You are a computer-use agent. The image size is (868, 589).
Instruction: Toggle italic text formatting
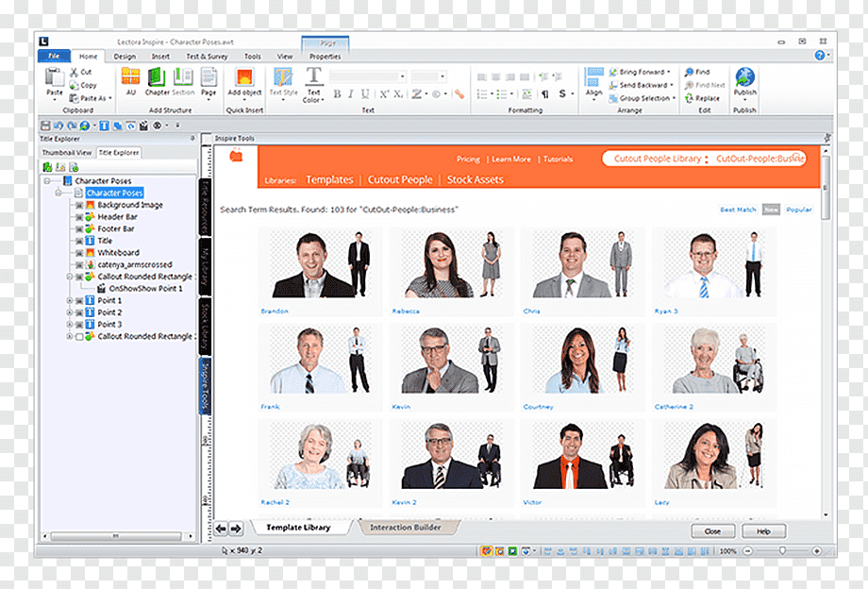click(350, 94)
